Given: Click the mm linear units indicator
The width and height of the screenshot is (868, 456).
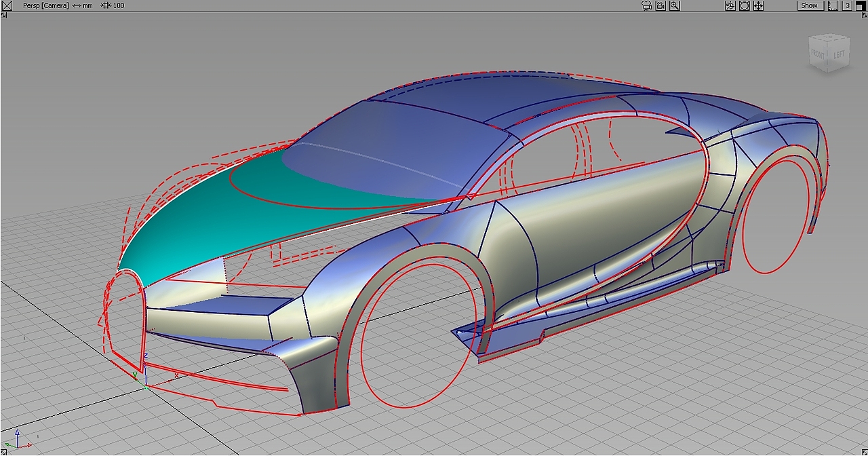Looking at the screenshot, I should [x=82, y=5].
